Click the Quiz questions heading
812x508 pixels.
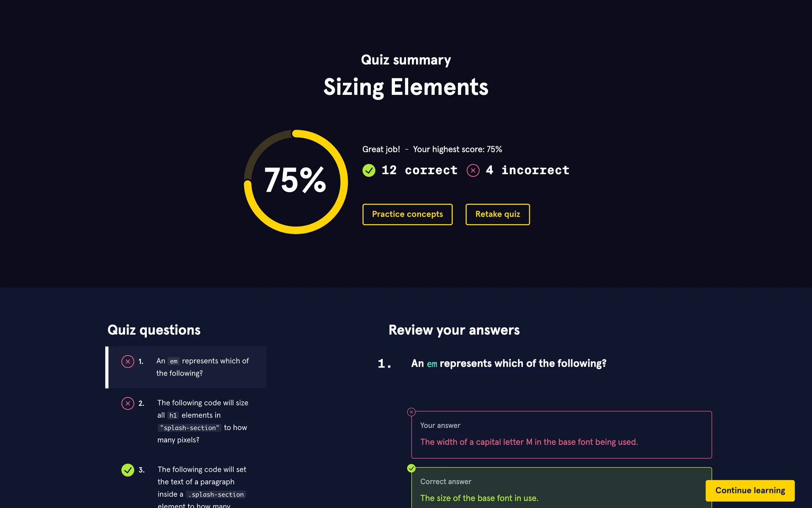click(154, 330)
